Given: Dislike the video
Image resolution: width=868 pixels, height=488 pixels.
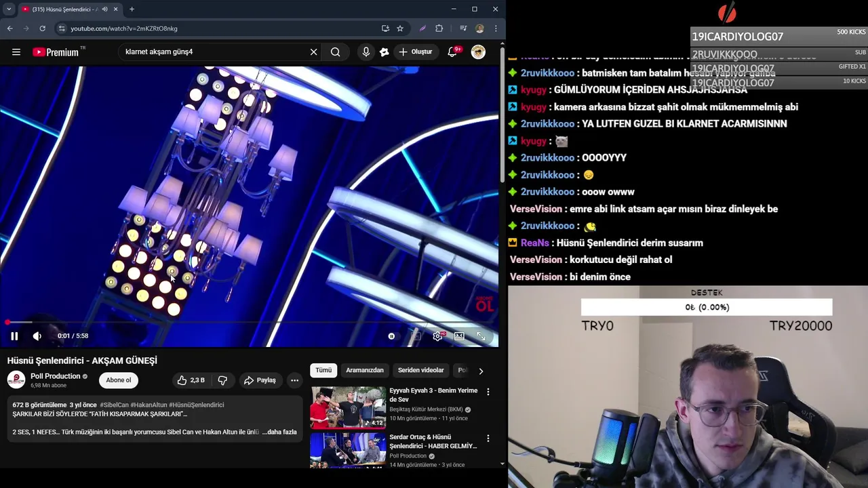Looking at the screenshot, I should (x=222, y=380).
